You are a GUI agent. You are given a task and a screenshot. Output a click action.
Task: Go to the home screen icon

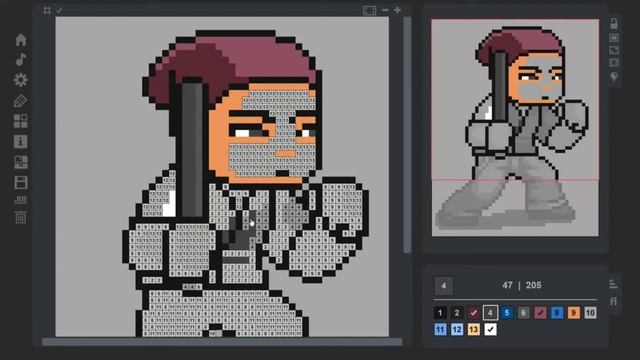(x=21, y=40)
